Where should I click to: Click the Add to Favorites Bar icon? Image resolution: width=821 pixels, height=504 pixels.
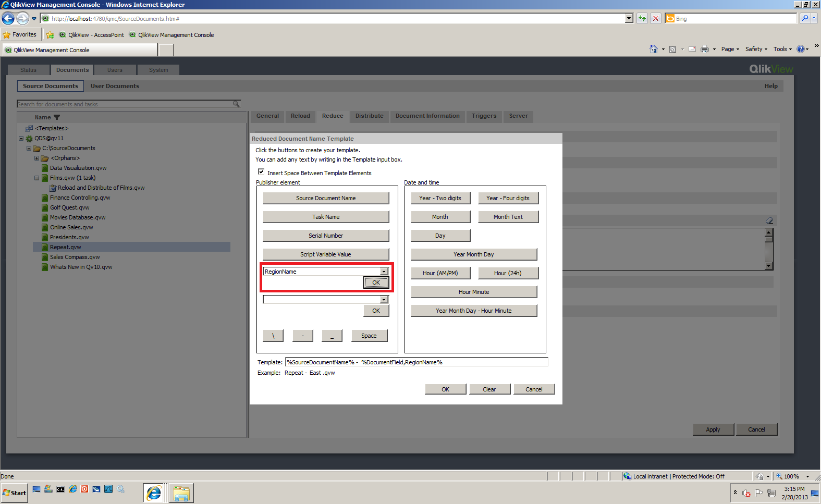50,35
